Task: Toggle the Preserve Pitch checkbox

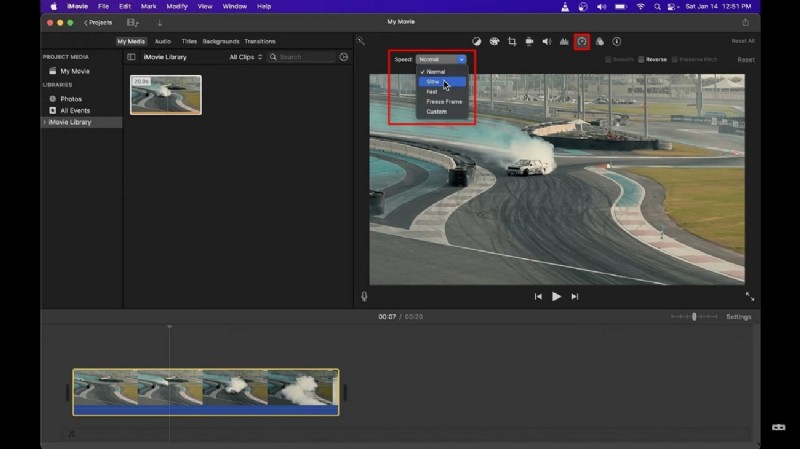Action: tap(674, 60)
